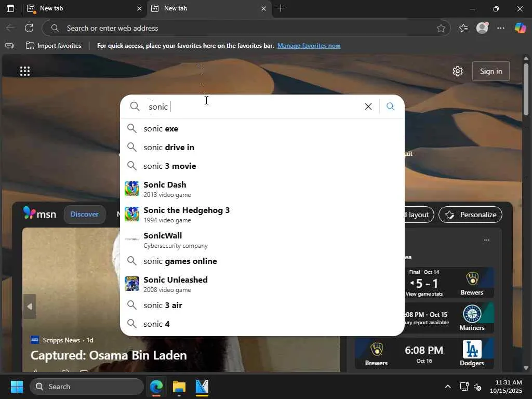Open the video editor taskbar app

pos(202,387)
